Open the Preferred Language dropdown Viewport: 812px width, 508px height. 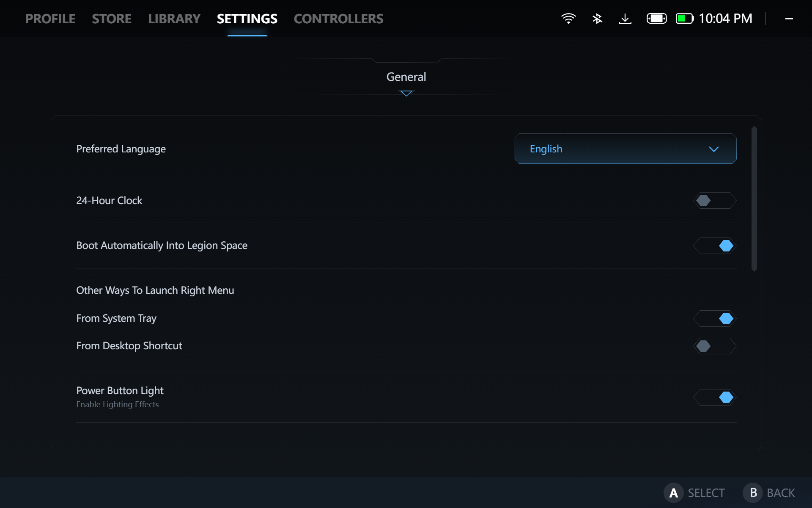[625, 149]
